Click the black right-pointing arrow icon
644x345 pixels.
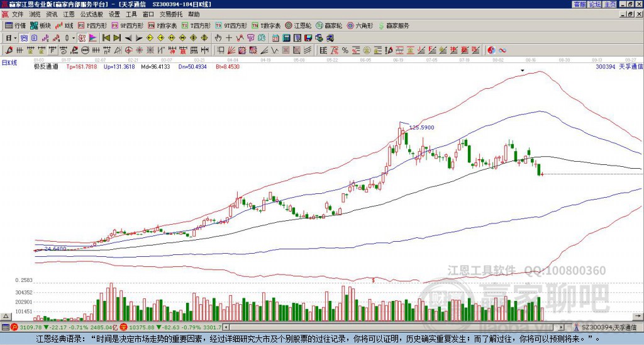(139, 38)
